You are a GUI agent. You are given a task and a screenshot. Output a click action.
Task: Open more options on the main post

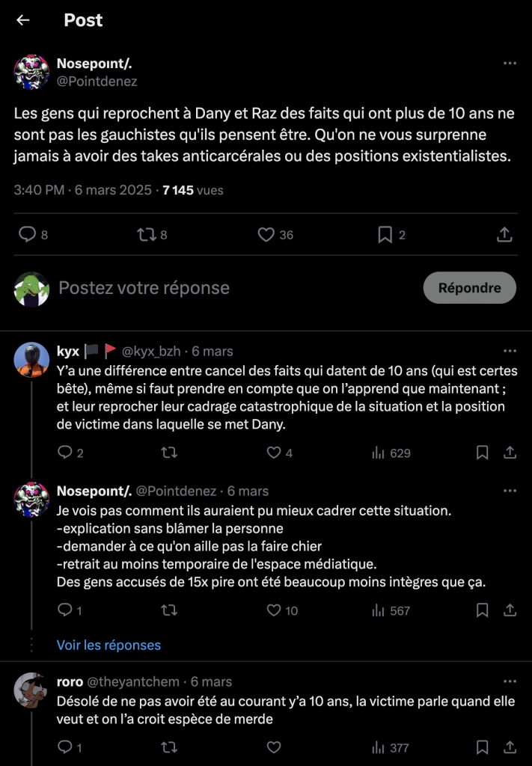click(x=510, y=64)
